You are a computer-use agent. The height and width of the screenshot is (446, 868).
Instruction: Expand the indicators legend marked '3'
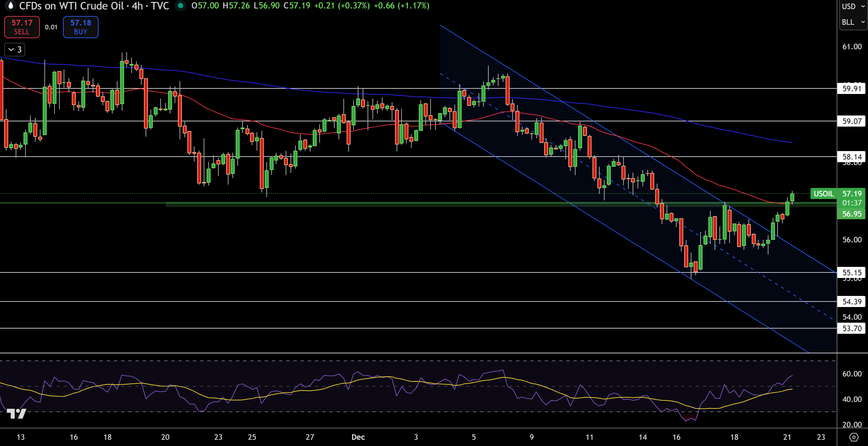pos(14,50)
